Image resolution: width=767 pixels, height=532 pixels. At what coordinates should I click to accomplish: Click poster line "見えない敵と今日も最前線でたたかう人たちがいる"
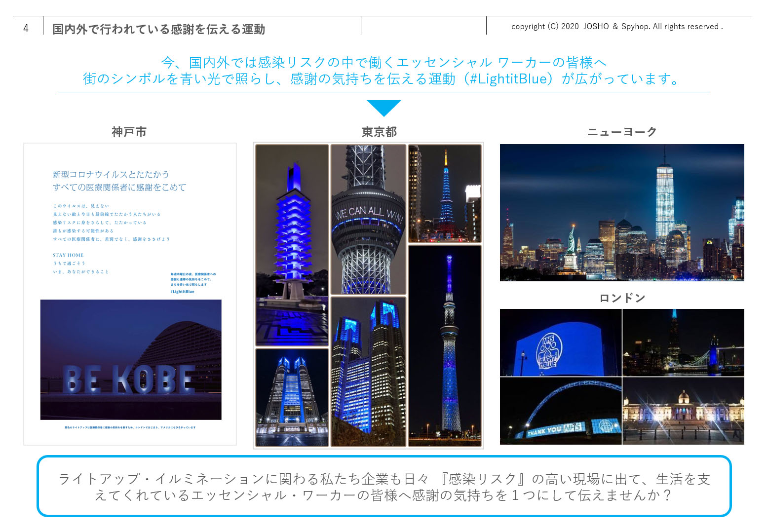pos(107,214)
